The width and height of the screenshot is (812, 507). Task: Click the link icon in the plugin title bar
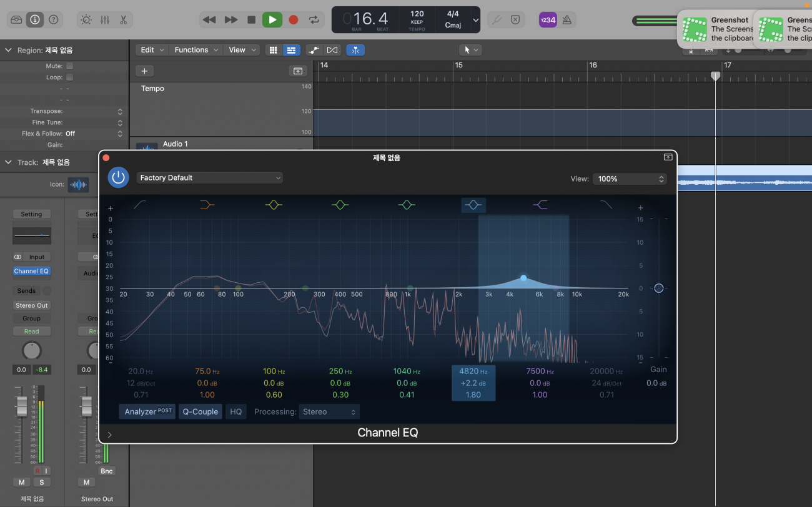pyautogui.click(x=668, y=157)
